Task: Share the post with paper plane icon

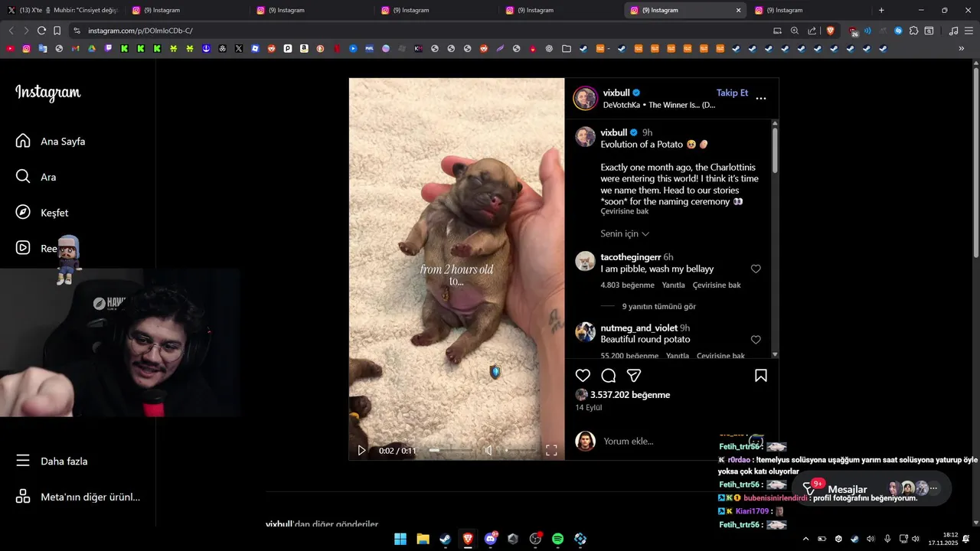Action: [634, 376]
